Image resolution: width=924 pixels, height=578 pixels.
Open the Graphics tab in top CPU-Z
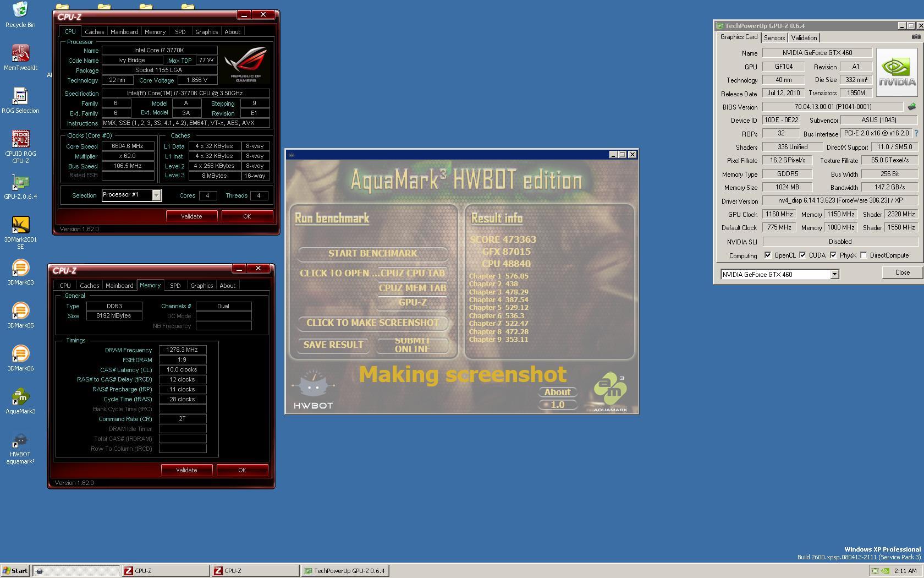(207, 32)
